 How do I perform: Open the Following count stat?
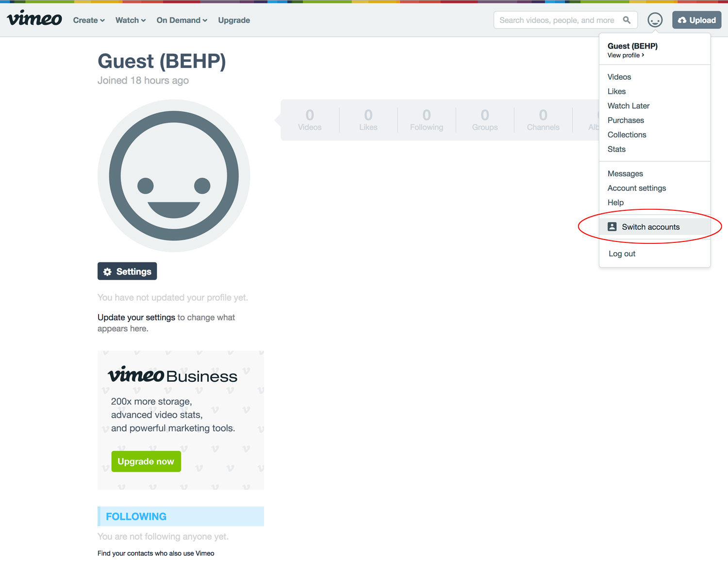click(x=426, y=120)
